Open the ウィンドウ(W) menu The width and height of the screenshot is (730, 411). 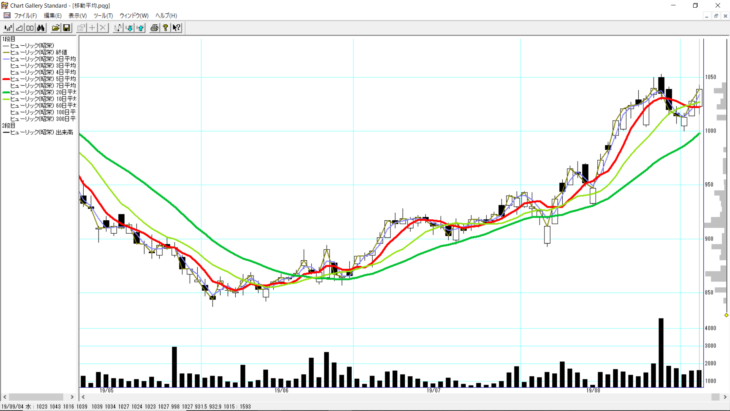click(x=134, y=16)
